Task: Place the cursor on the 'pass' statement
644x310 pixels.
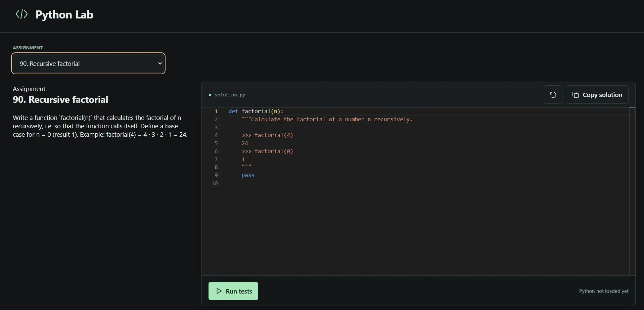Action: 248,175
